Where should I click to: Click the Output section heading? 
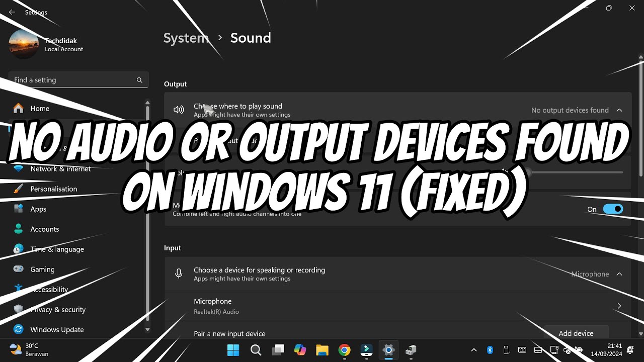(175, 84)
